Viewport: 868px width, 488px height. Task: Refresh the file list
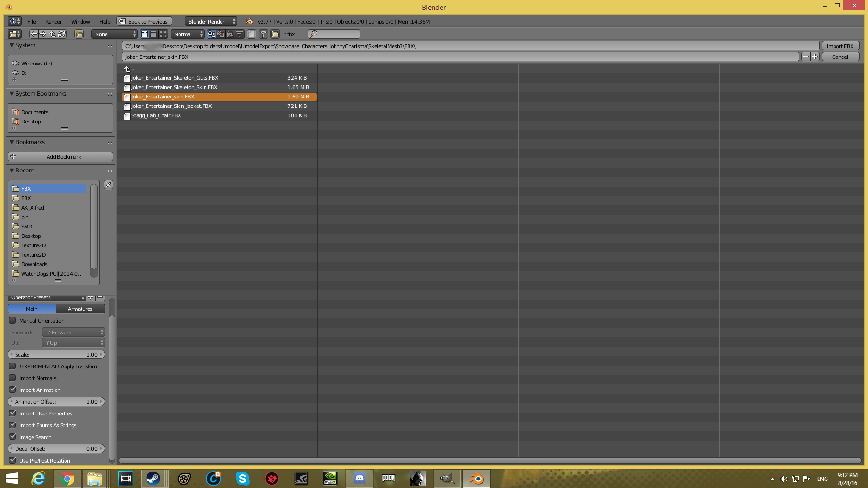62,34
